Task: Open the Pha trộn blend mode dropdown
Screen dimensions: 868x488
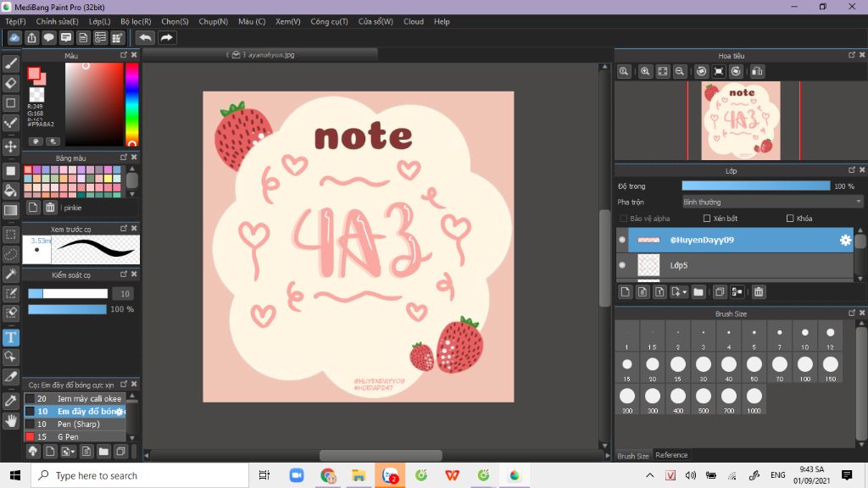Action: [772, 202]
